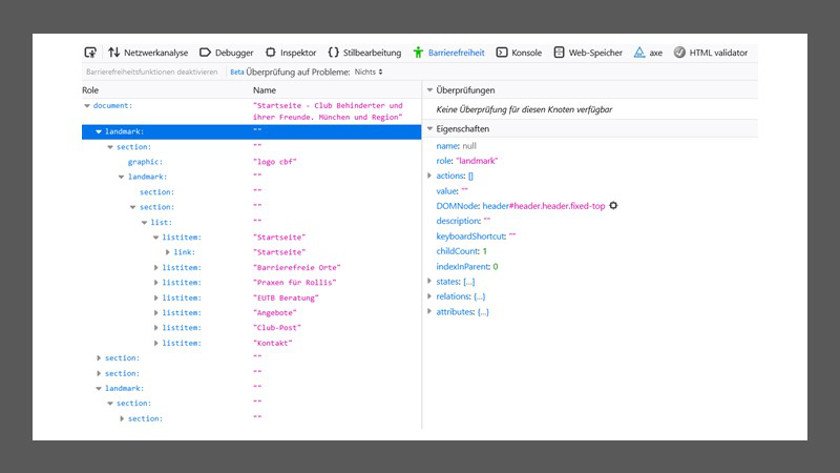Switch to the Debugger tab
Screen dimensions: 840x473
[226, 52]
